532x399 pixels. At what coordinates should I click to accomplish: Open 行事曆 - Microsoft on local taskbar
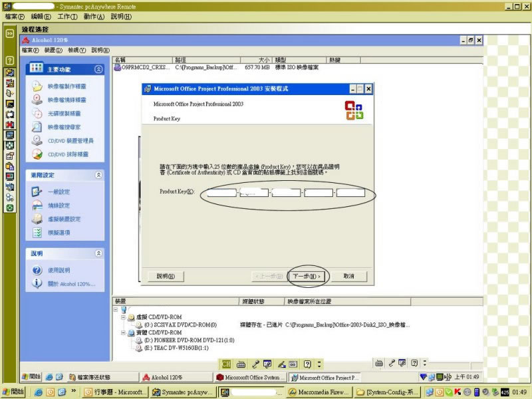coord(116,392)
